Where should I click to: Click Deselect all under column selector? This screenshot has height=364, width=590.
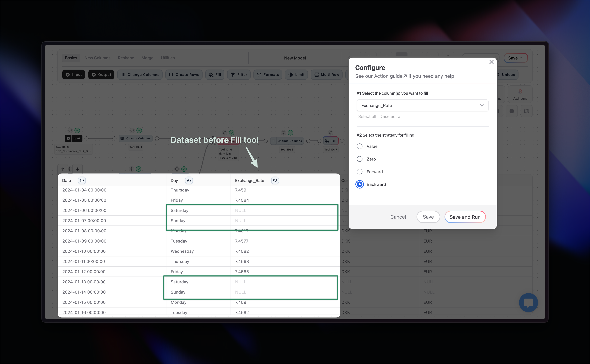tap(391, 117)
